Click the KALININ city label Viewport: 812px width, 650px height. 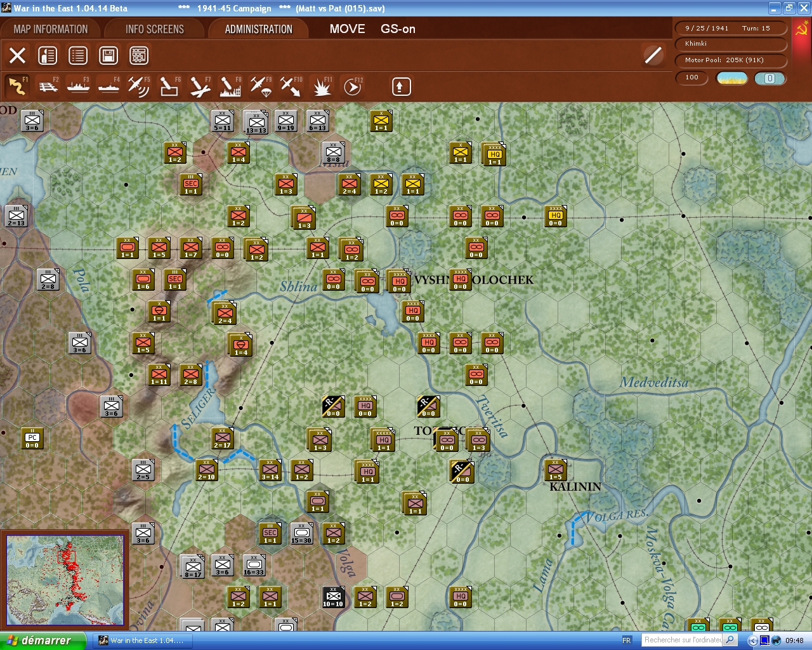tap(575, 487)
